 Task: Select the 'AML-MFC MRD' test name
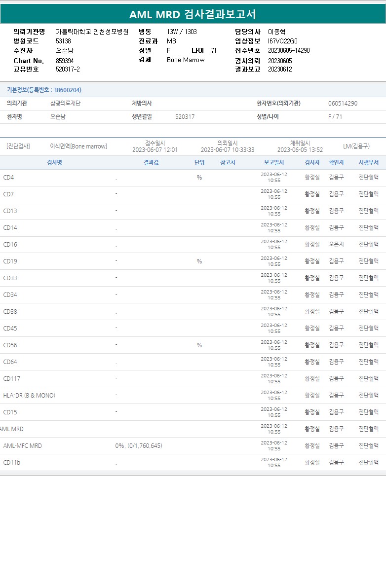point(23,446)
